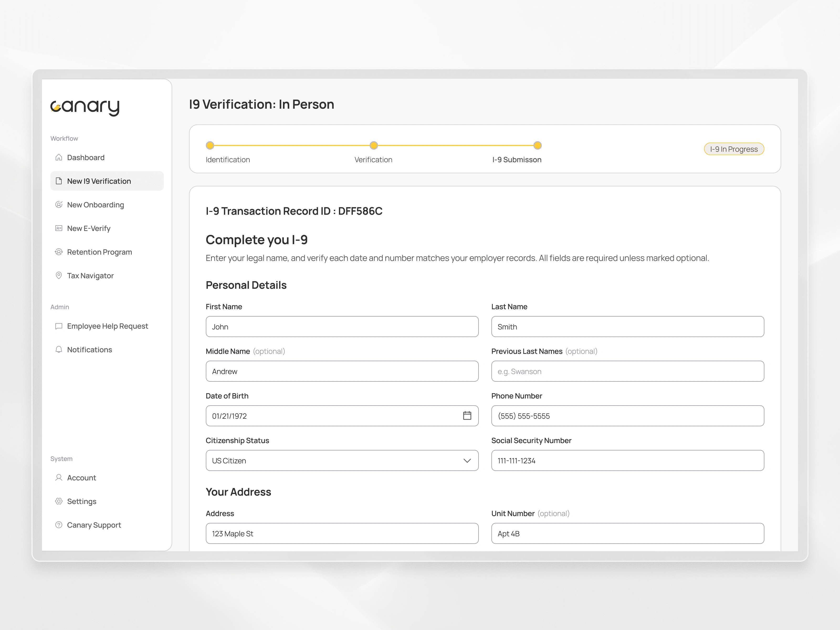Select the Verification step marker

(x=374, y=145)
